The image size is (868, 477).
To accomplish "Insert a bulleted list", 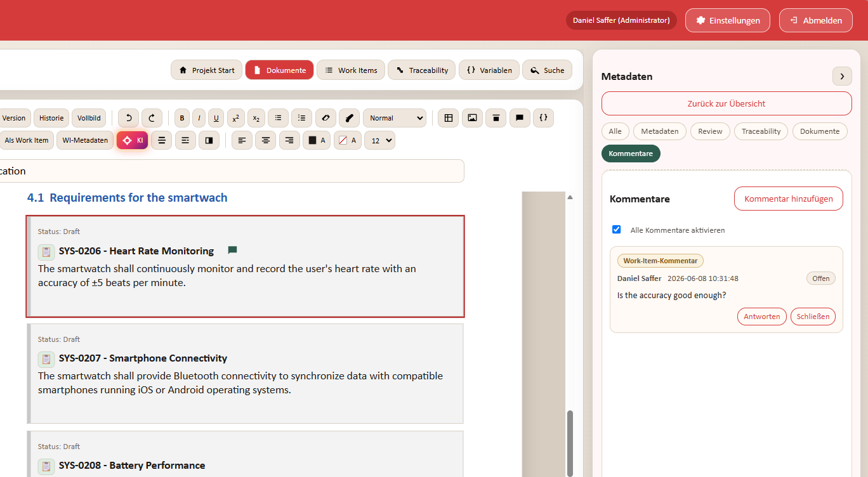I will (278, 118).
